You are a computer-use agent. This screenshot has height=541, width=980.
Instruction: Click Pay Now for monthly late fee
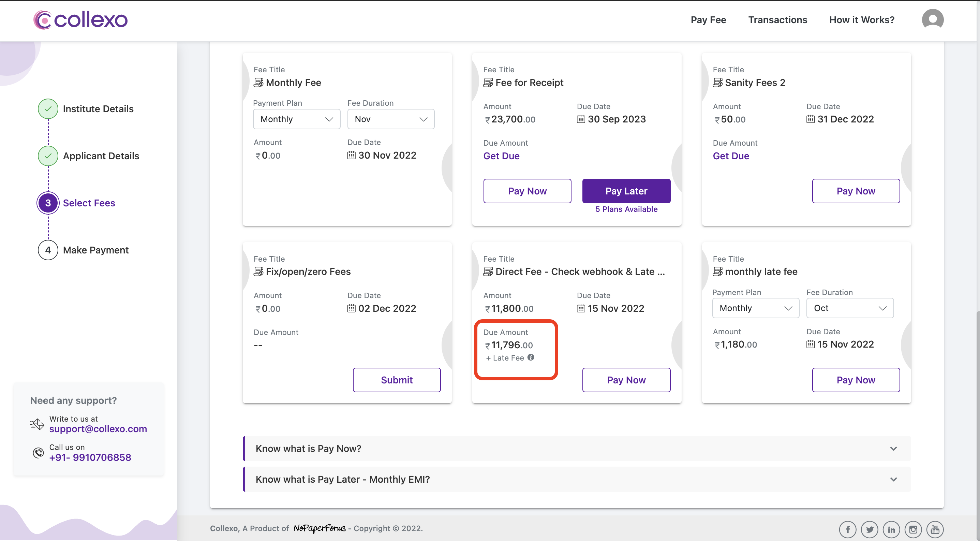(x=856, y=380)
